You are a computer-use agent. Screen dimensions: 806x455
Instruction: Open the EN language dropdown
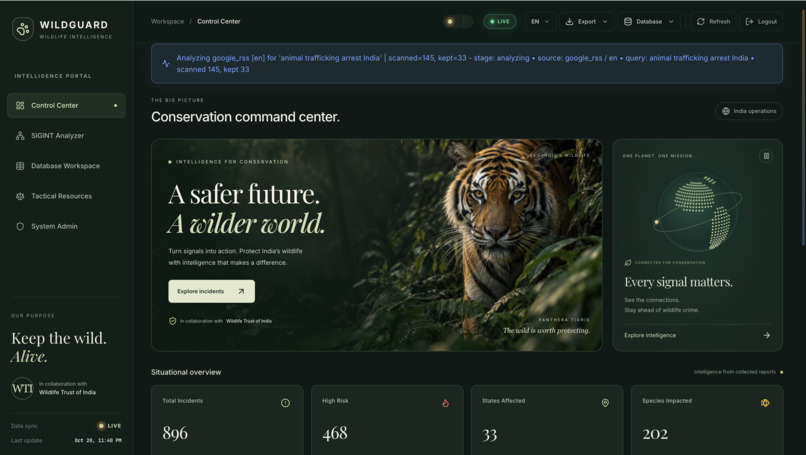point(540,22)
